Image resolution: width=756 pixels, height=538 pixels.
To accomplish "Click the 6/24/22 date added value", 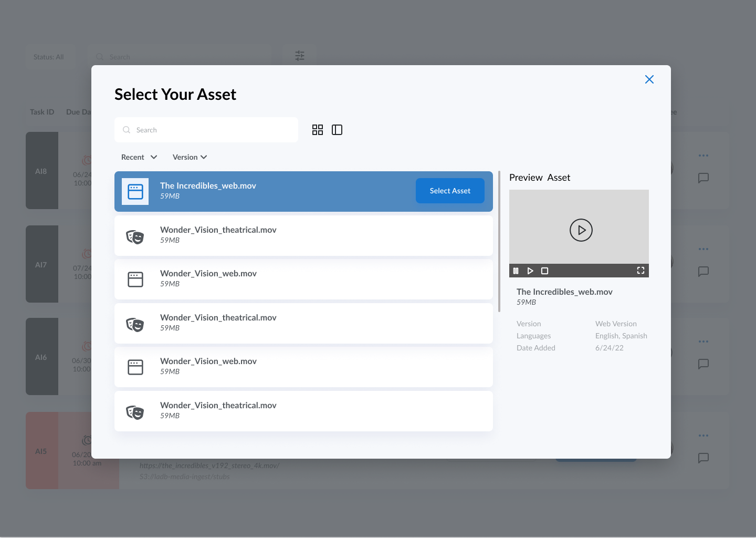I will pos(610,348).
